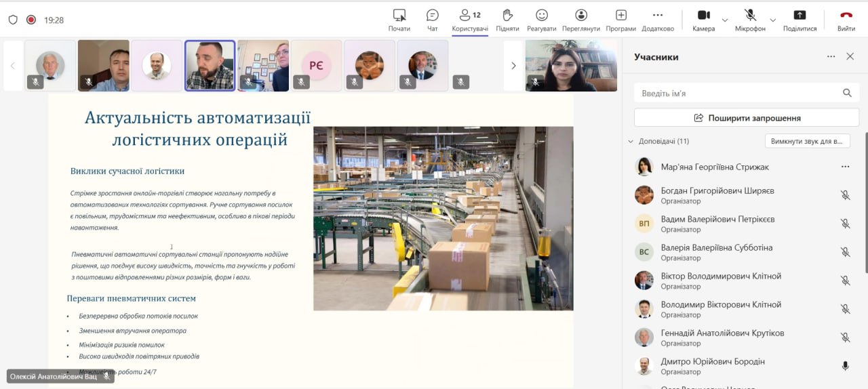Click the Leave (Вийти) call button

tap(846, 20)
